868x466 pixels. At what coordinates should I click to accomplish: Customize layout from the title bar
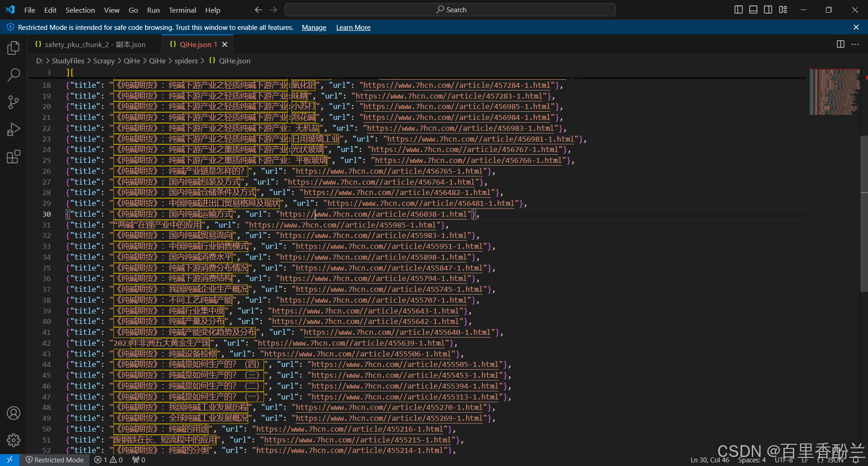(x=783, y=10)
